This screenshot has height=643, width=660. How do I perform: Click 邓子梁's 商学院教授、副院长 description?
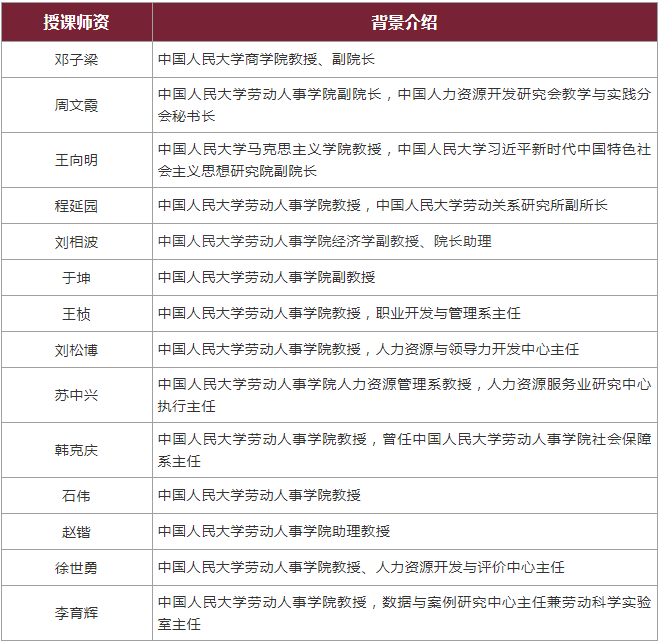pyautogui.click(x=266, y=59)
